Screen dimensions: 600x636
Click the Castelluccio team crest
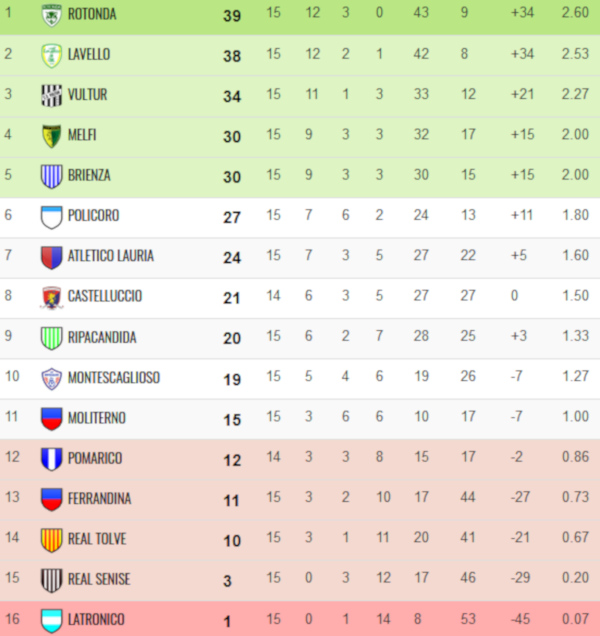[52, 298]
